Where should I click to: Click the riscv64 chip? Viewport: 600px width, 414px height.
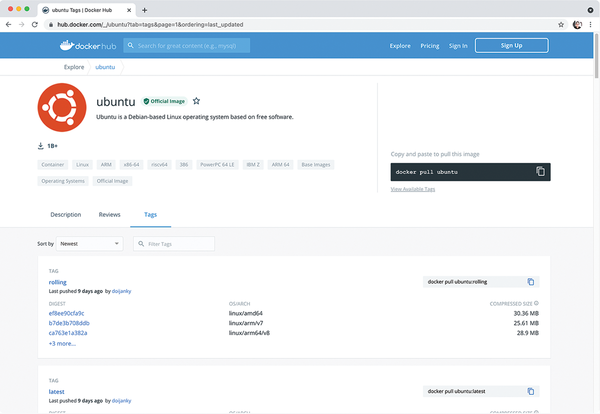159,165
